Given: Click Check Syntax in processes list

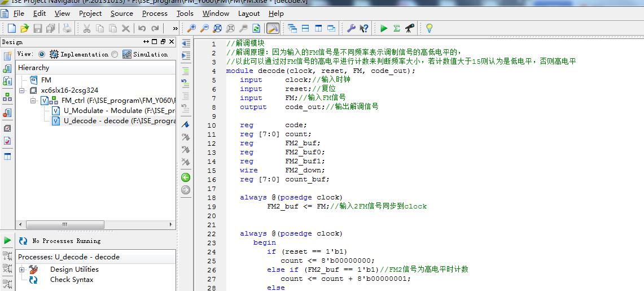Looking at the screenshot, I should (72, 280).
